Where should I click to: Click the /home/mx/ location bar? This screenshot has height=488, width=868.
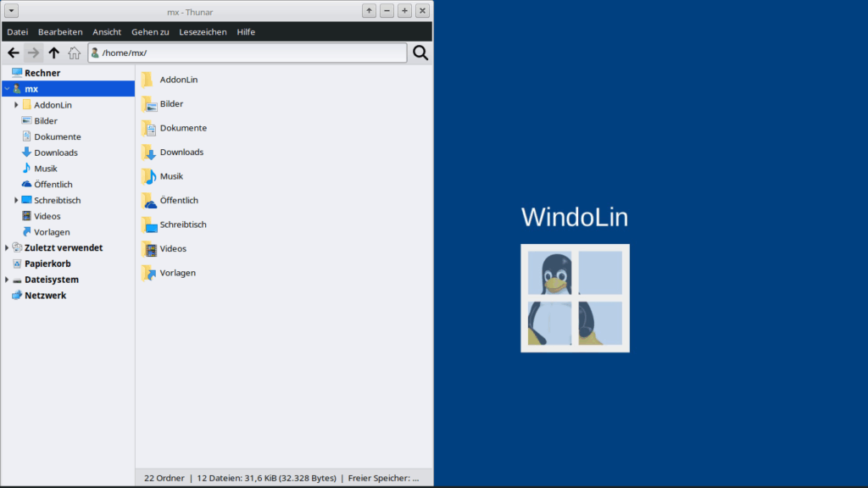click(x=248, y=53)
